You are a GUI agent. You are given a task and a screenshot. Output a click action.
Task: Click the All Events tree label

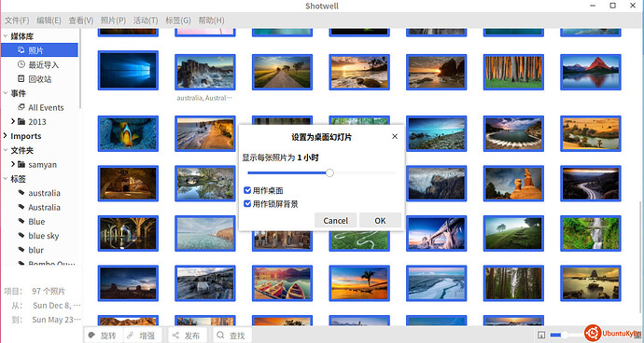click(x=46, y=107)
